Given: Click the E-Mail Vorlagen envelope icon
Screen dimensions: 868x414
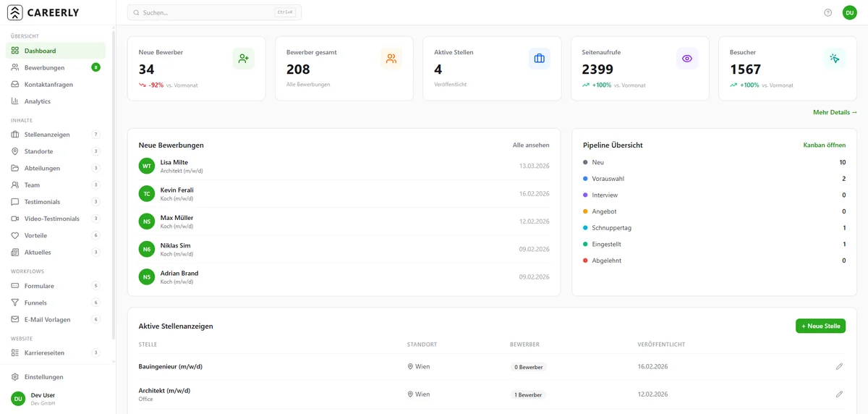Looking at the screenshot, I should [x=15, y=319].
